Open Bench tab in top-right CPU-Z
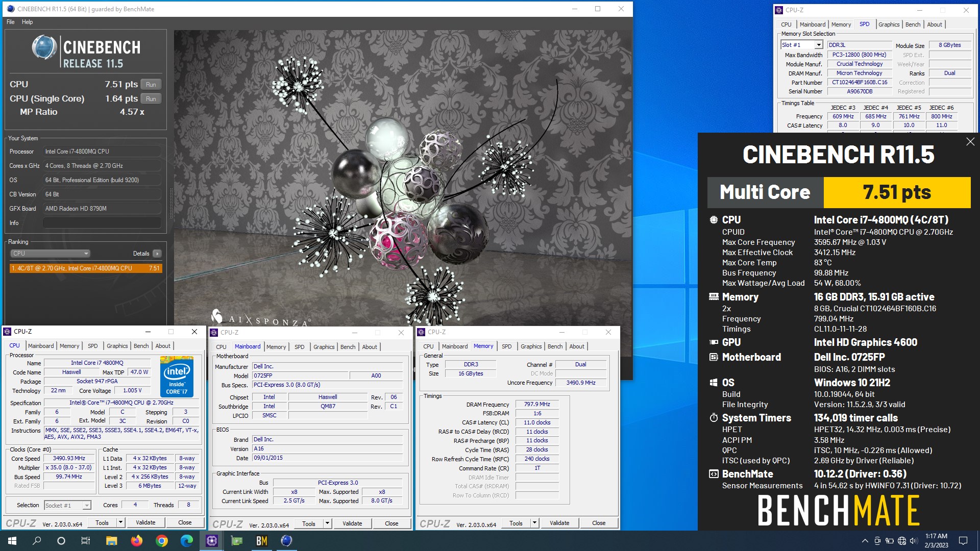Image resolution: width=980 pixels, height=551 pixels. [x=913, y=24]
